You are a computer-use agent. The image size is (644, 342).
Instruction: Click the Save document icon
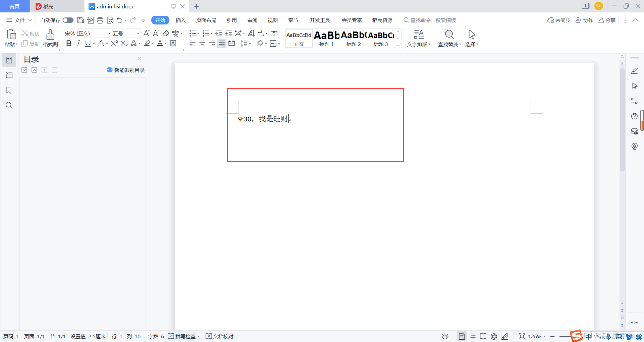80,20
